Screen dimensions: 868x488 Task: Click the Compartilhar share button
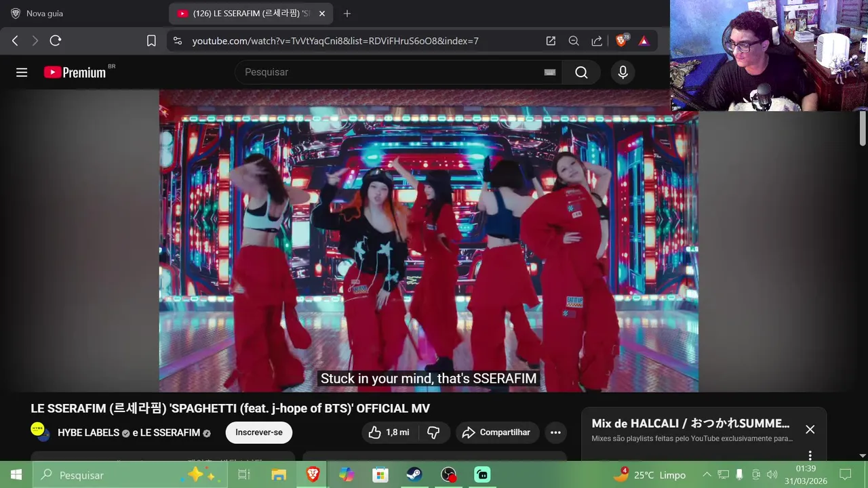(496, 432)
